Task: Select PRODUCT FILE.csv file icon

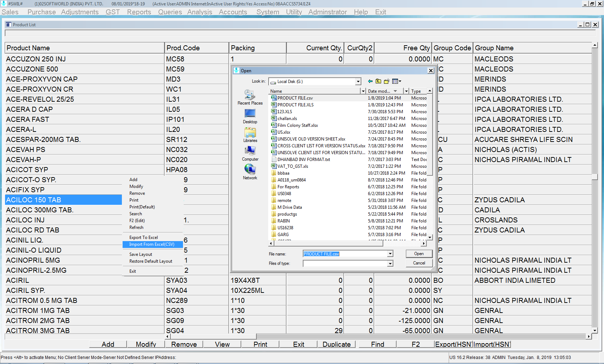Action: pyautogui.click(x=274, y=98)
